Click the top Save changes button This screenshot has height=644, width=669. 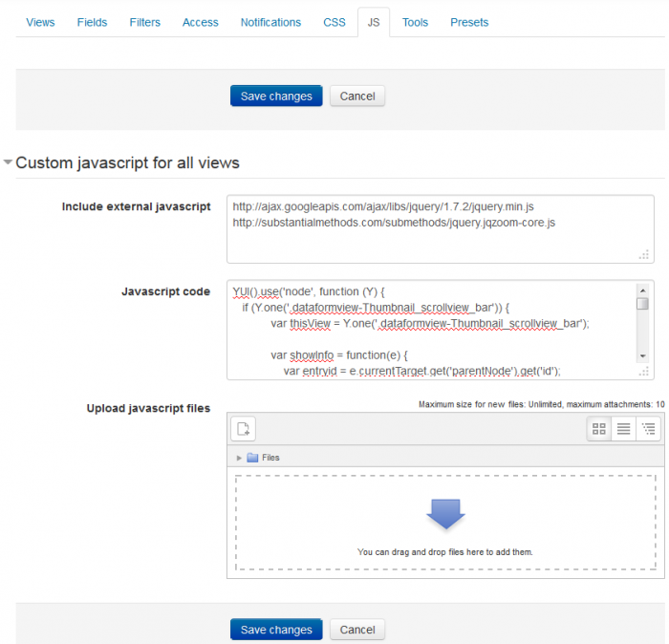[276, 96]
